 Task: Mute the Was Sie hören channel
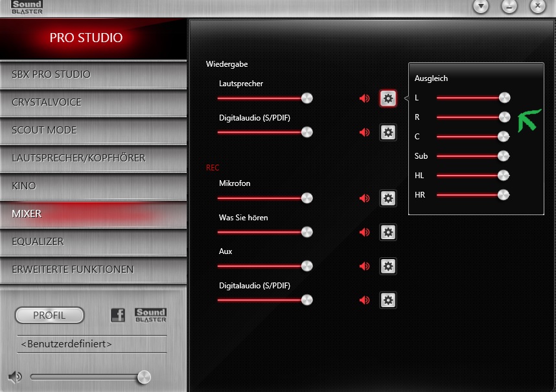click(x=365, y=232)
